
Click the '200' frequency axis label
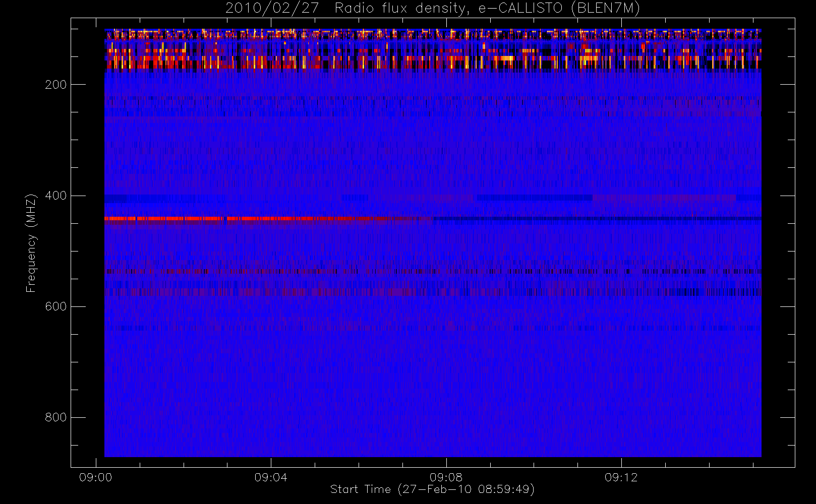point(55,85)
